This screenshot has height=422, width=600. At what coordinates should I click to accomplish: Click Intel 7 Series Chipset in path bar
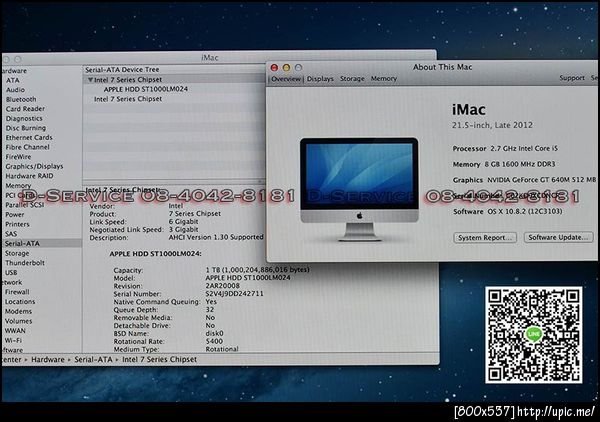click(160, 360)
